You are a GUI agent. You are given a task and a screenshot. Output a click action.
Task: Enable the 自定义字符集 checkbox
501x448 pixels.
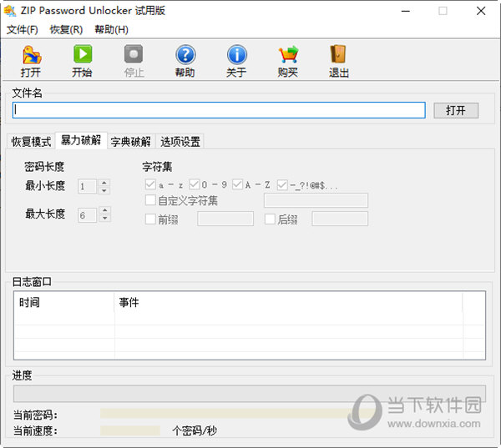coord(150,200)
